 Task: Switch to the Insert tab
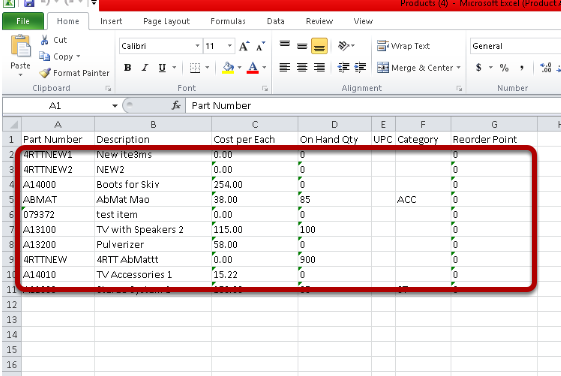[x=111, y=21]
